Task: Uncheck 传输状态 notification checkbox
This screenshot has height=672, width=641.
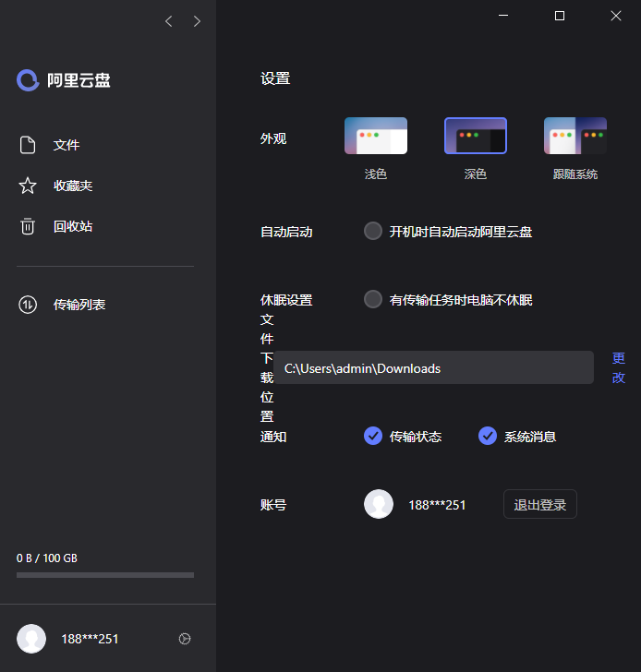Action: point(373,436)
